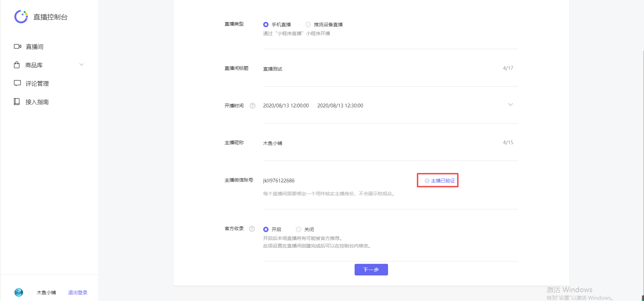Click the 退出登录 link

coord(78,292)
